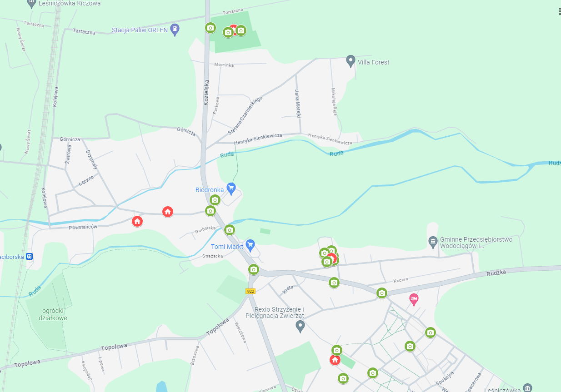The image size is (561, 392).
Task: Click the Stacja Paliw ORLEN gas station icon
Action: pos(175,30)
